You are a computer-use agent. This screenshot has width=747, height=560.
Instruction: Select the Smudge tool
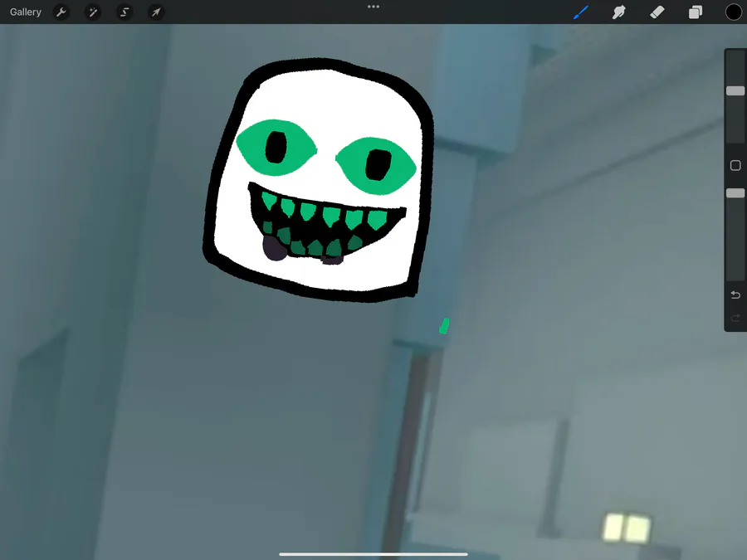619,12
